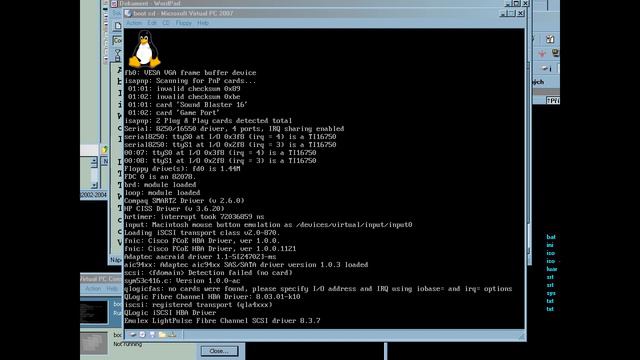Click the 'Emulex LightPulse Fibre Channel SCSI driver' line
640x360 pixels.
coord(222,321)
